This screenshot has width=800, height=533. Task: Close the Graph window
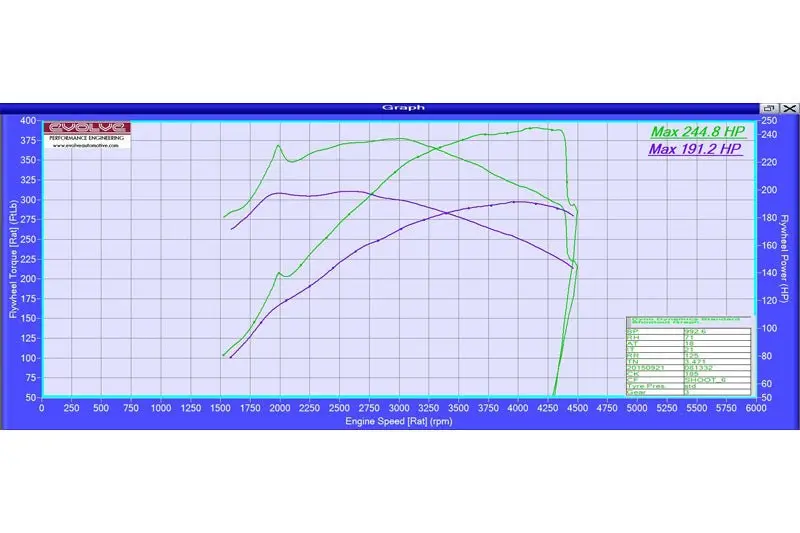coord(789,108)
